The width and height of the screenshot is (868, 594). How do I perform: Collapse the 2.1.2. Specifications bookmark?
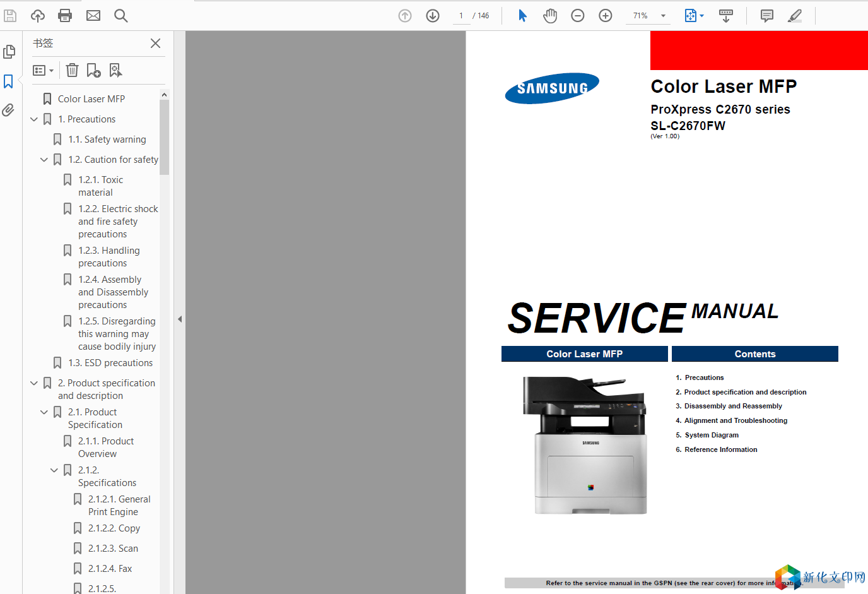click(54, 470)
